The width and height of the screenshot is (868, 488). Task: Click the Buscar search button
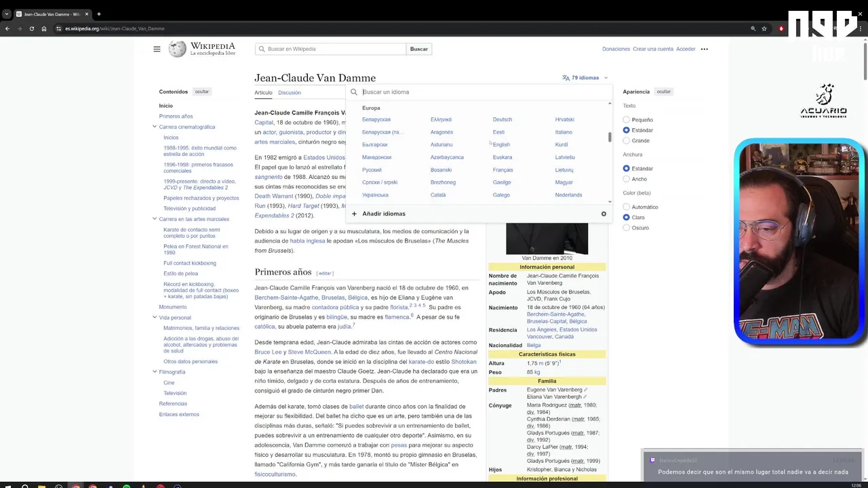419,49
